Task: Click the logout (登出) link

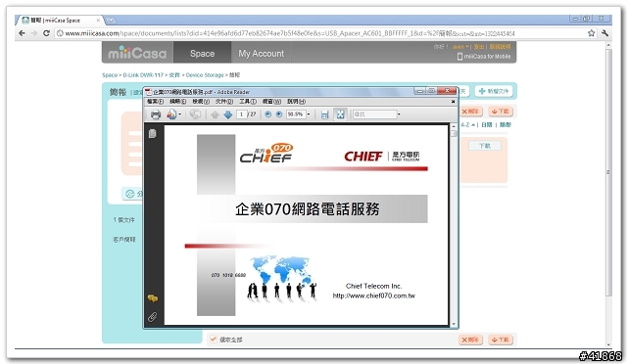Action: point(479,47)
